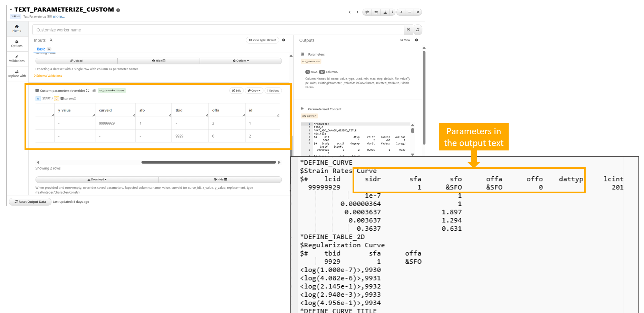The width and height of the screenshot is (644, 313).
Task: Open the Copy dropdown
Action: (254, 91)
